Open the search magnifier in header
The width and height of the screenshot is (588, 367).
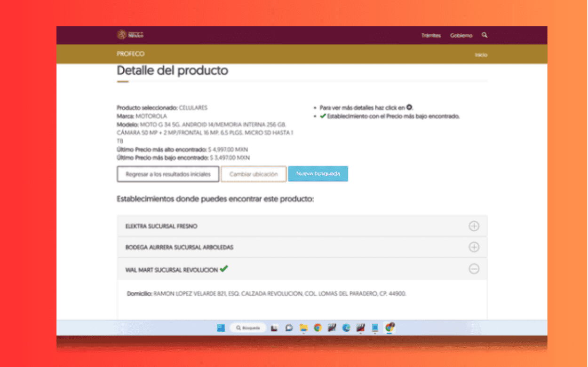[x=485, y=35]
